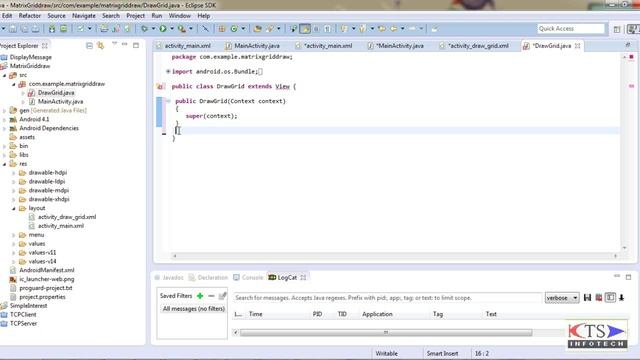The width and height of the screenshot is (640, 360).
Task: Switch to the Console tab
Action: click(x=248, y=277)
